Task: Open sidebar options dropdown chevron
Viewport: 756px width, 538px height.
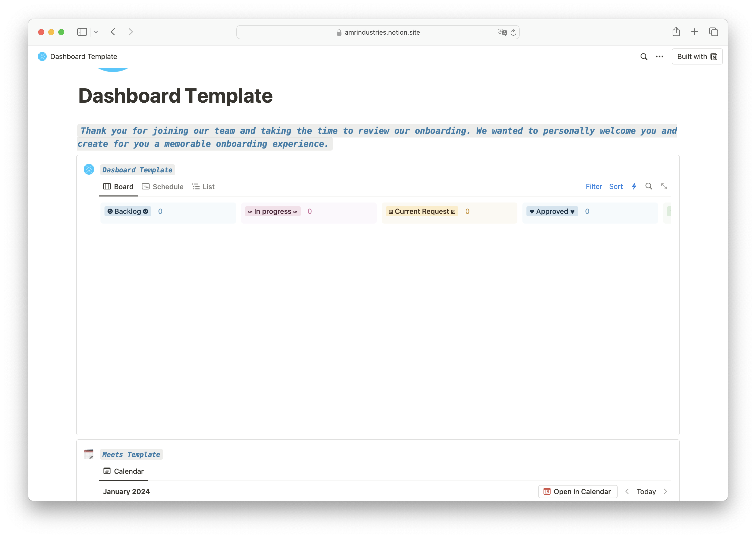Action: (96, 32)
